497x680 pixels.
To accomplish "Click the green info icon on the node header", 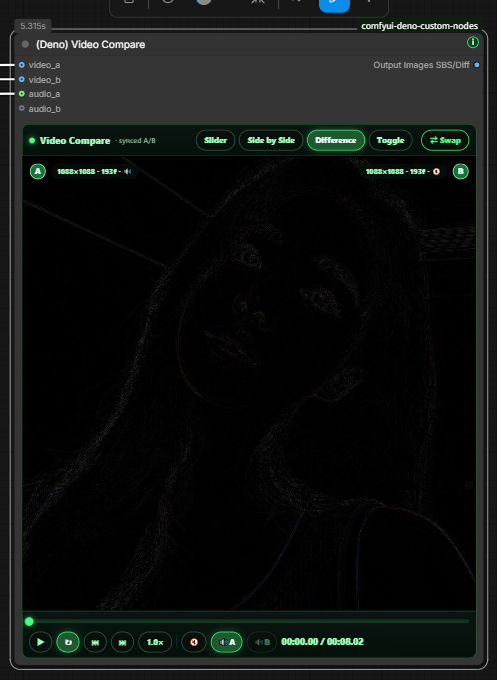I will point(472,42).
